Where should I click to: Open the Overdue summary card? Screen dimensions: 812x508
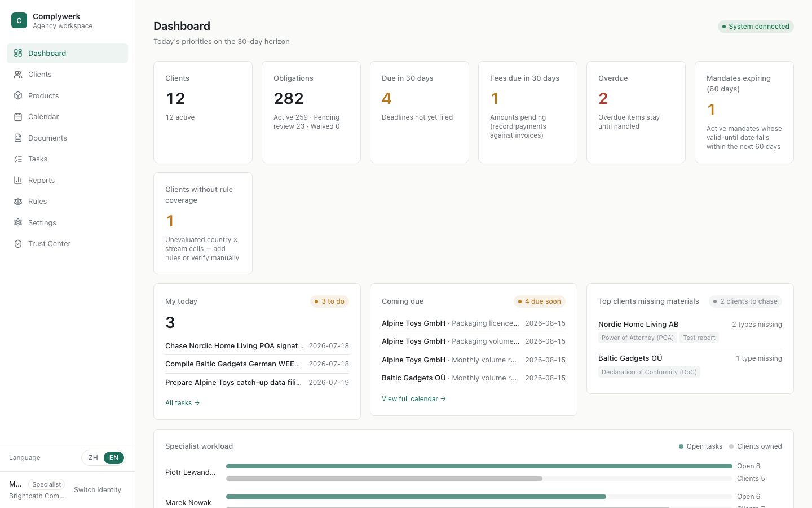coord(636,112)
